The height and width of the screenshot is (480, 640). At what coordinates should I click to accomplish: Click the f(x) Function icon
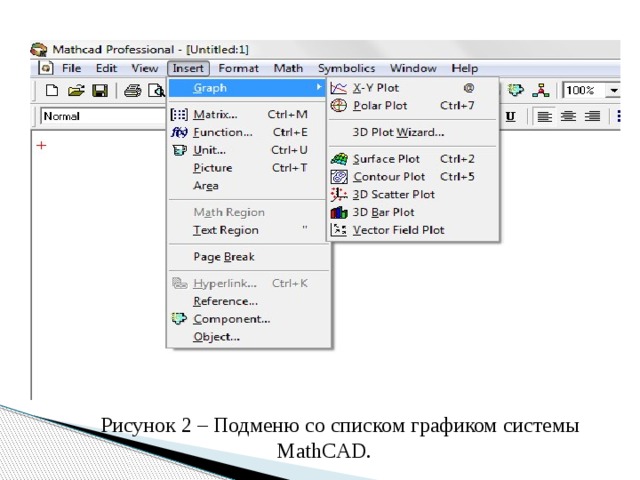[x=179, y=132]
